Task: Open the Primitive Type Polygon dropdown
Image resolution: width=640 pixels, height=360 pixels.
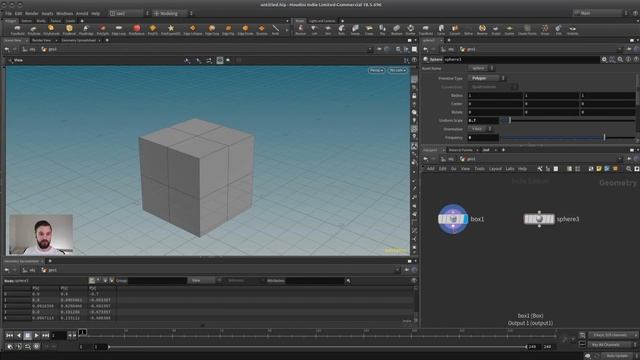Action: pyautogui.click(x=487, y=78)
